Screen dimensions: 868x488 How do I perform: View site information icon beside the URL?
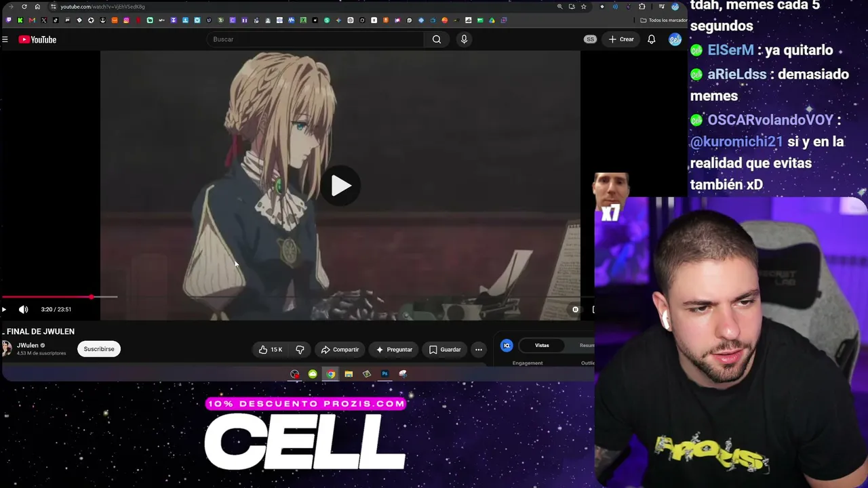click(x=54, y=7)
